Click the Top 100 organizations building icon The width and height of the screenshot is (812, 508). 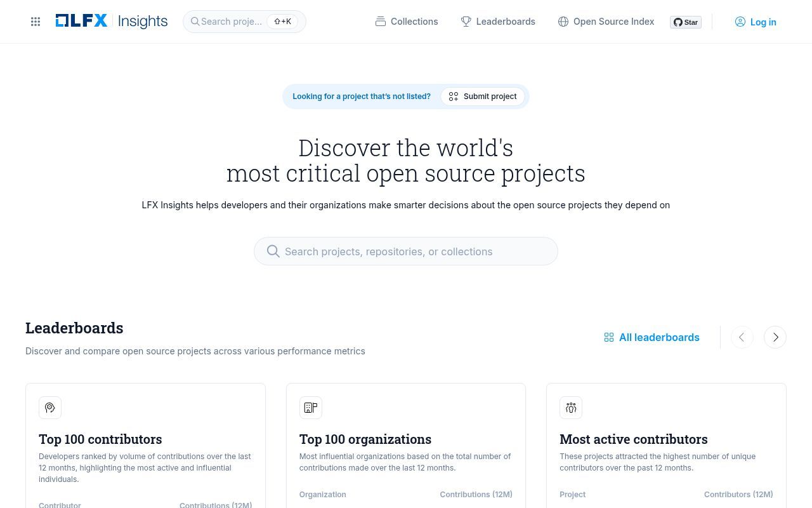[x=311, y=408]
